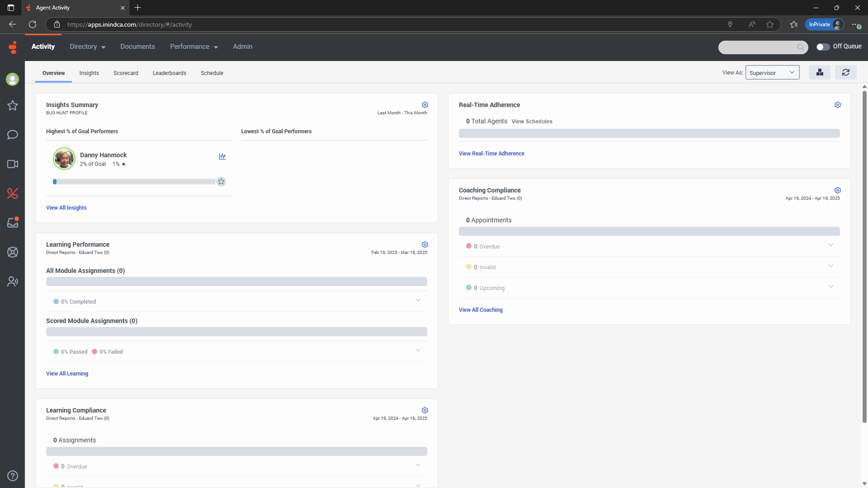Click View Real-Time Adherence link
This screenshot has width=868, height=488.
tap(491, 154)
